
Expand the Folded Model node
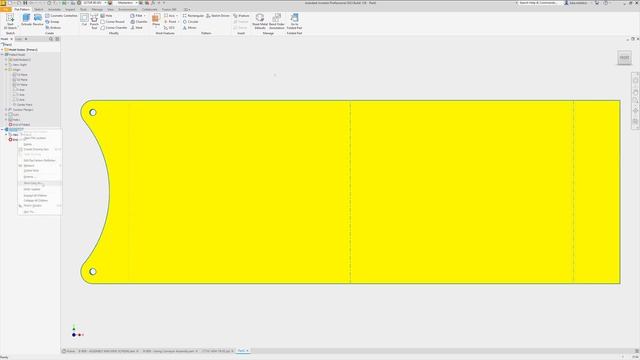[2, 55]
